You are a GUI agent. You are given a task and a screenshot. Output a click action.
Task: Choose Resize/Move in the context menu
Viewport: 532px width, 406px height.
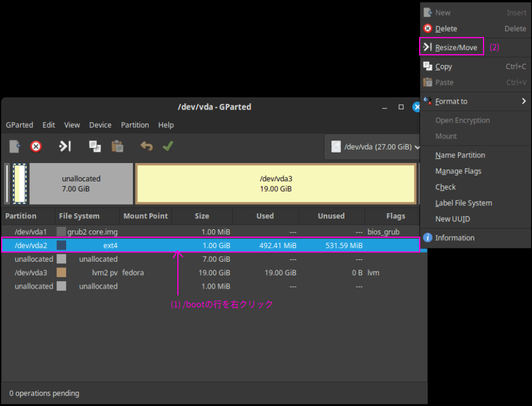[476, 47]
